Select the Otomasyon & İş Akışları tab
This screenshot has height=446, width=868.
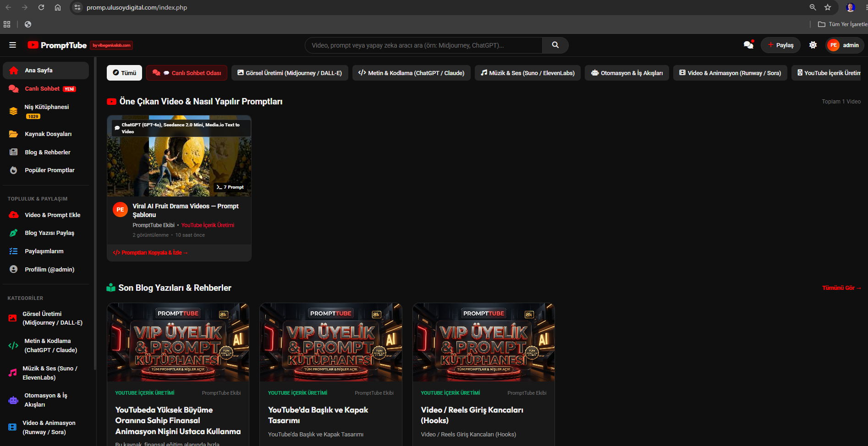tap(627, 73)
